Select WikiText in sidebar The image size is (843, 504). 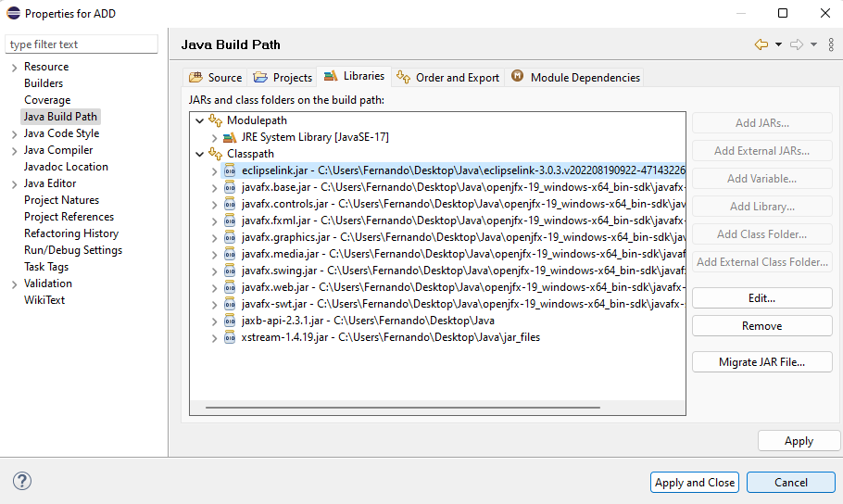pos(44,300)
